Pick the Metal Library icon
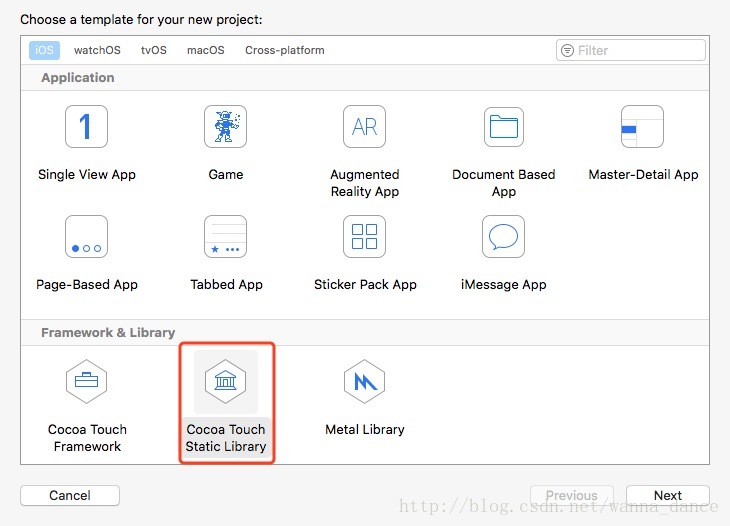This screenshot has width=730, height=526. [365, 381]
